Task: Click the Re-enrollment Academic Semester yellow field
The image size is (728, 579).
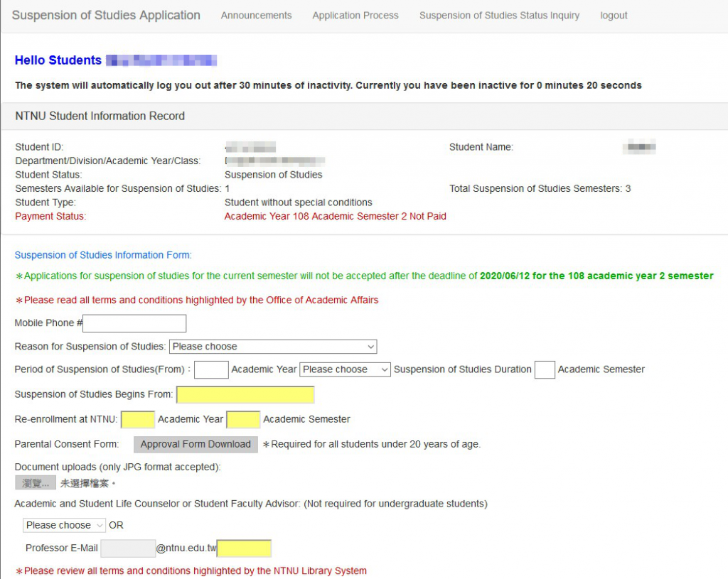Action: tap(243, 419)
